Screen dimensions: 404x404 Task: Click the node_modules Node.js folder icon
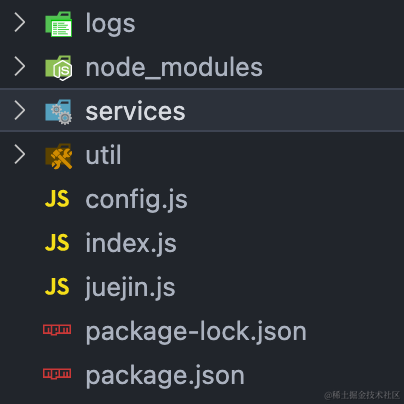click(x=59, y=68)
